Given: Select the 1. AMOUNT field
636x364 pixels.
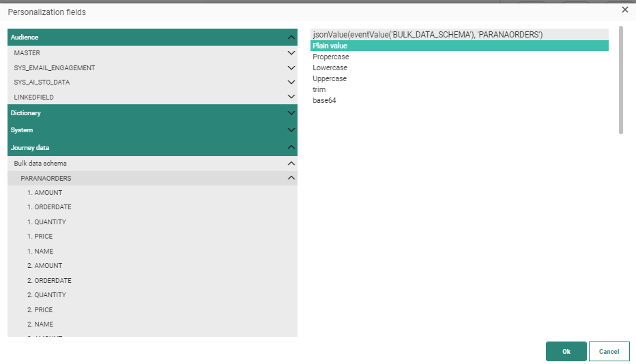Looking at the screenshot, I should pos(45,193).
